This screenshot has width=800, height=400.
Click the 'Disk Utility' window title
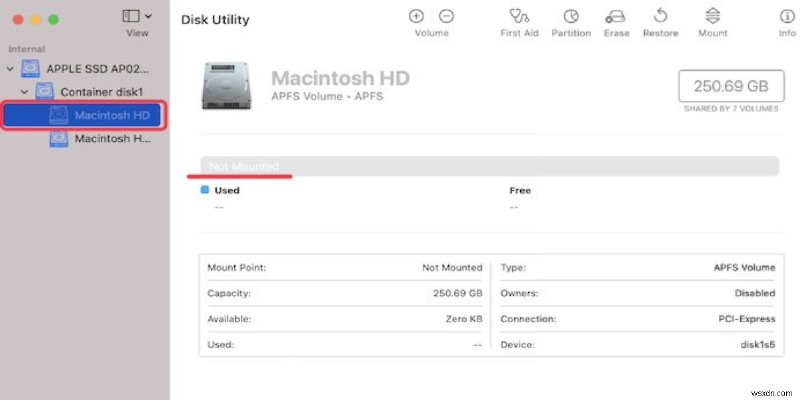pyautogui.click(x=215, y=20)
